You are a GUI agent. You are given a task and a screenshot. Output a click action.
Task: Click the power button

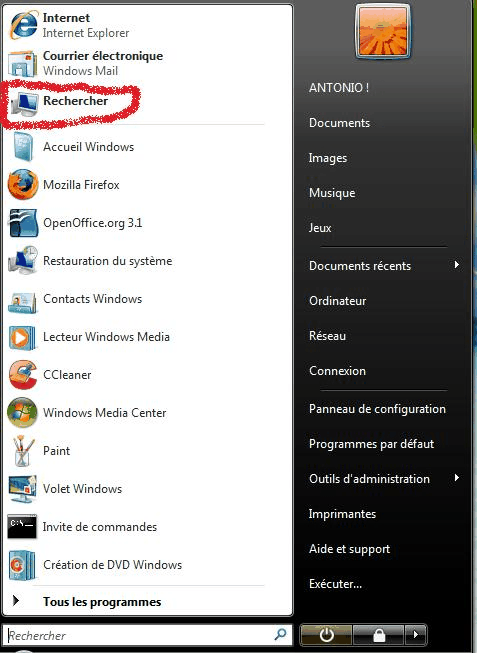coord(326,635)
